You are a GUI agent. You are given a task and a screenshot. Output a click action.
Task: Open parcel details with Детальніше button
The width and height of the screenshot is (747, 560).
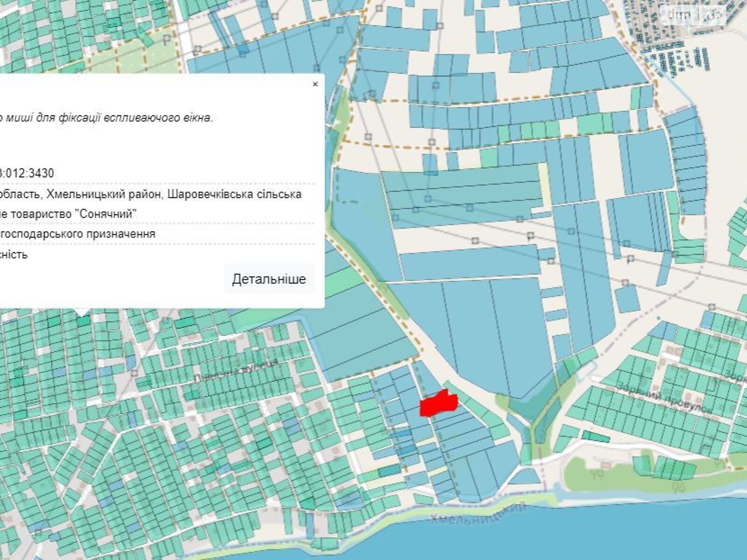point(269,279)
